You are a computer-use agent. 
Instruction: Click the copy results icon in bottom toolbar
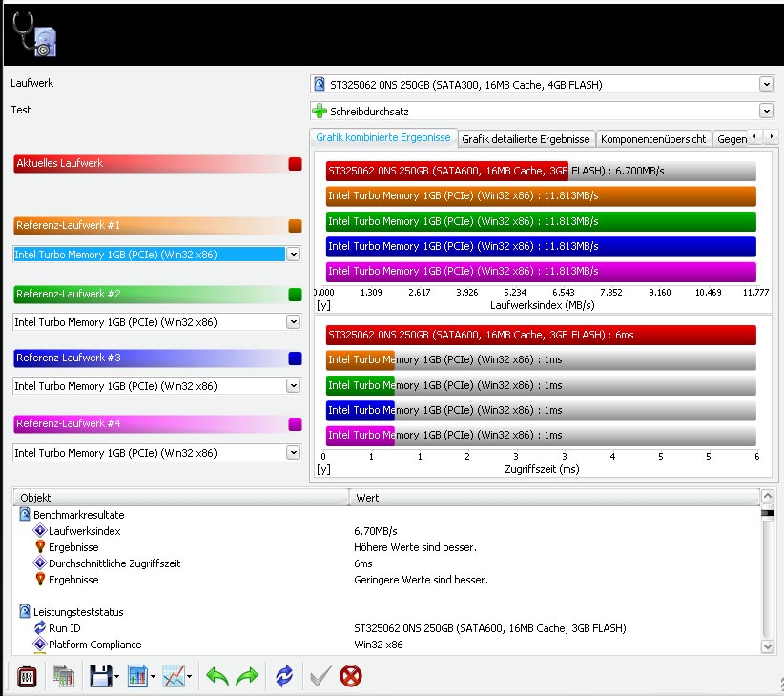(x=64, y=677)
